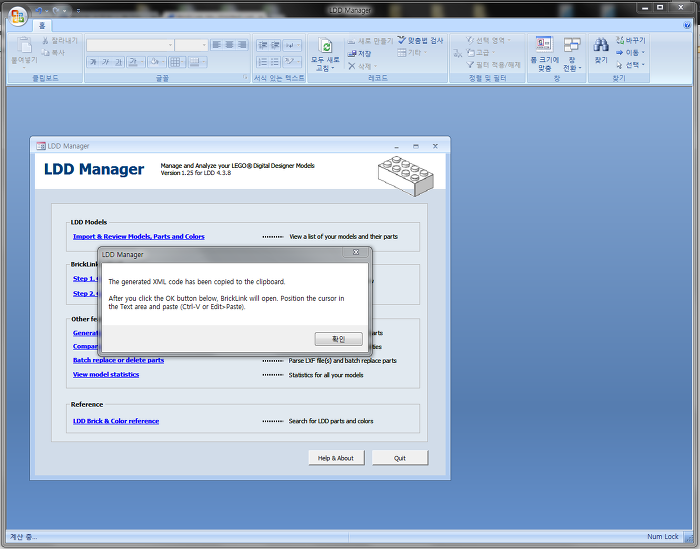700x549 pixels.
Task: Click the text highlight color icon
Action: pyautogui.click(x=290, y=62)
